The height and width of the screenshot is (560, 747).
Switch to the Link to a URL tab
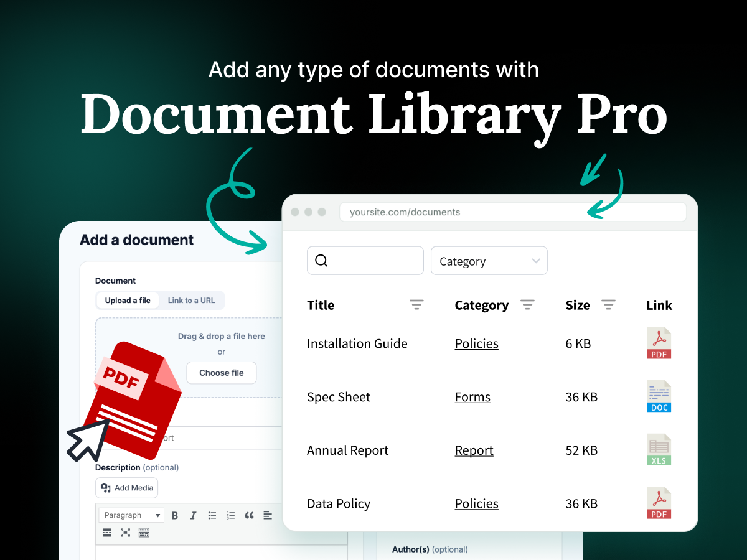pos(191,301)
